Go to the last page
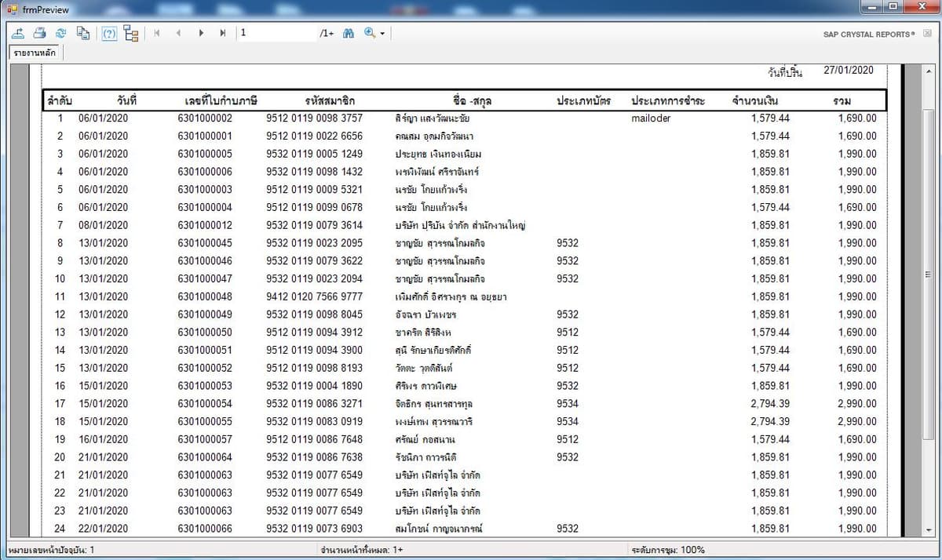The image size is (942, 560). (x=223, y=34)
